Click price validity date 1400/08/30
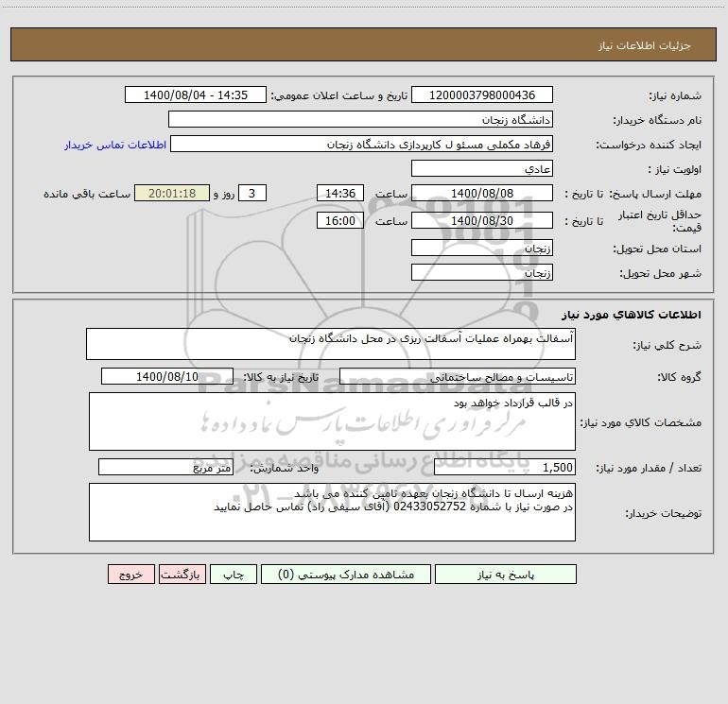This screenshot has height=704, width=728. tap(482, 220)
